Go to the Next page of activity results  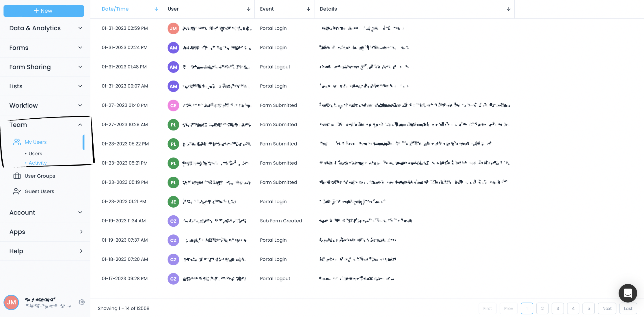(607, 308)
